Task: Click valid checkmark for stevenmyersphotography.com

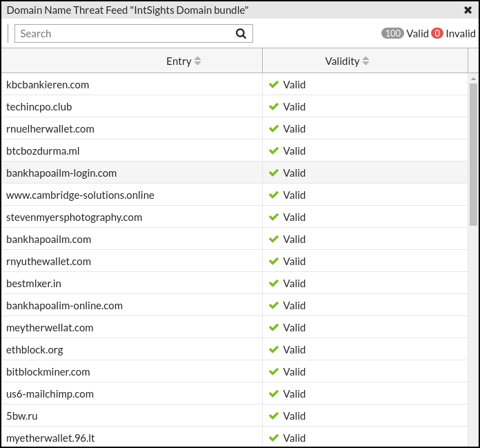Action: click(274, 217)
